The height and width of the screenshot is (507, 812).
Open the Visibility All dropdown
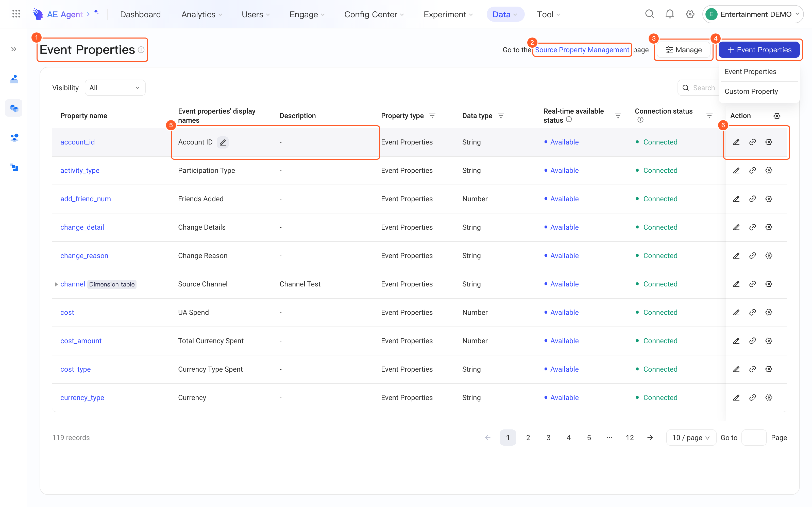pyautogui.click(x=115, y=88)
